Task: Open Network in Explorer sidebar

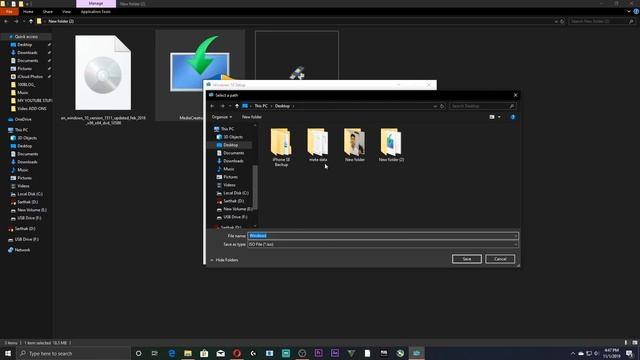Action: (22, 250)
